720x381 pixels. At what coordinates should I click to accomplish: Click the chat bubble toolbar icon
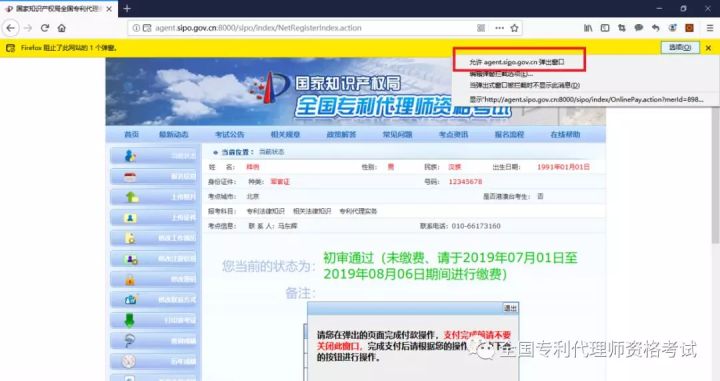tap(638, 28)
